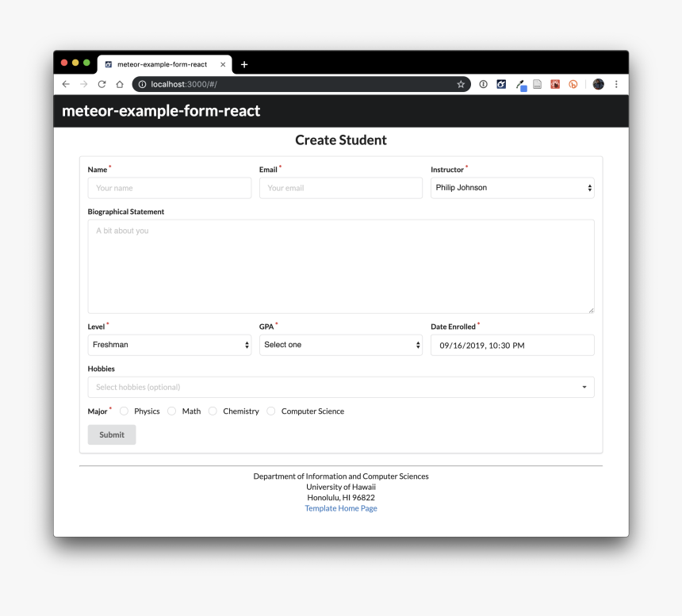The image size is (682, 616).
Task: Close the meteor-example-form-react tab
Action: pos(223,65)
